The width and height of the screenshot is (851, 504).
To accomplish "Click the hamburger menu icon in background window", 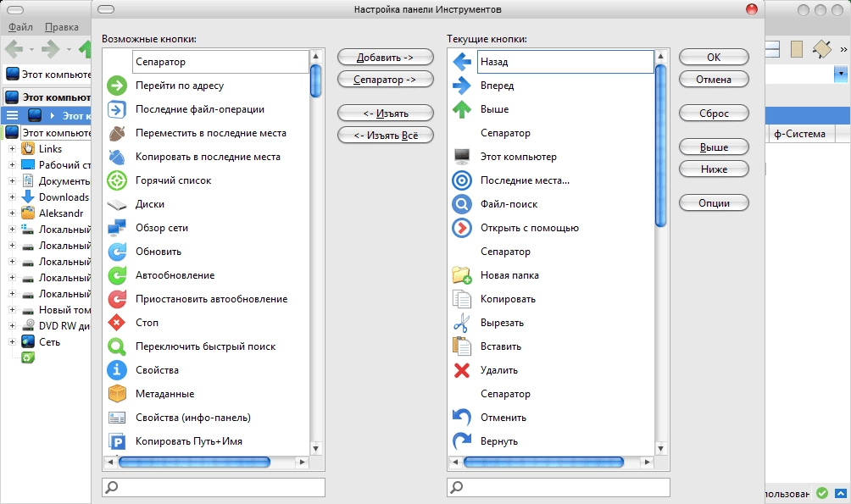I will [12, 115].
